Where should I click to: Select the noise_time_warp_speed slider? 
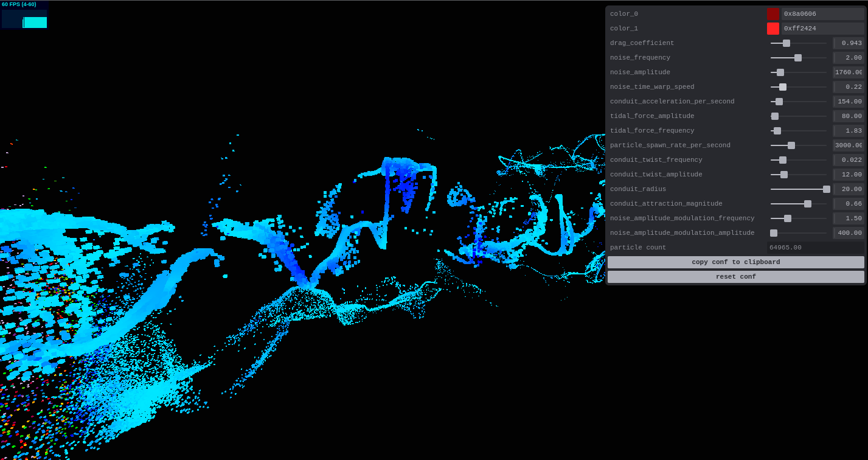click(x=782, y=86)
